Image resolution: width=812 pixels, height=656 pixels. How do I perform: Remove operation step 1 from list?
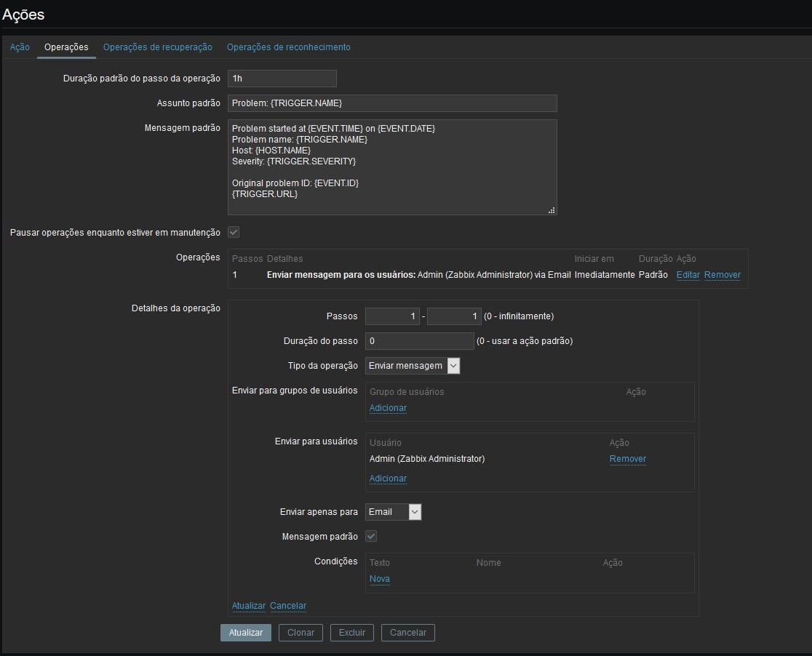[x=722, y=275]
